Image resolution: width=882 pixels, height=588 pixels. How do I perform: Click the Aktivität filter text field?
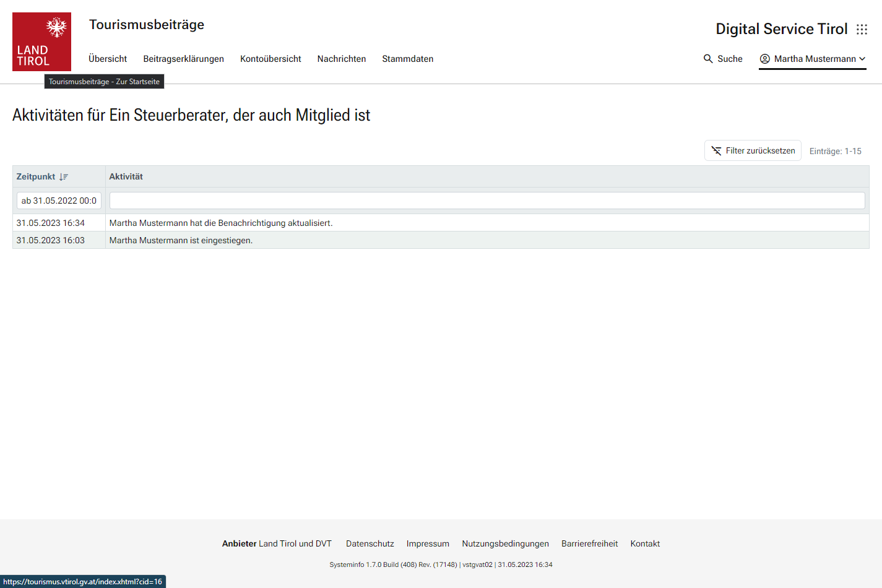pos(486,201)
